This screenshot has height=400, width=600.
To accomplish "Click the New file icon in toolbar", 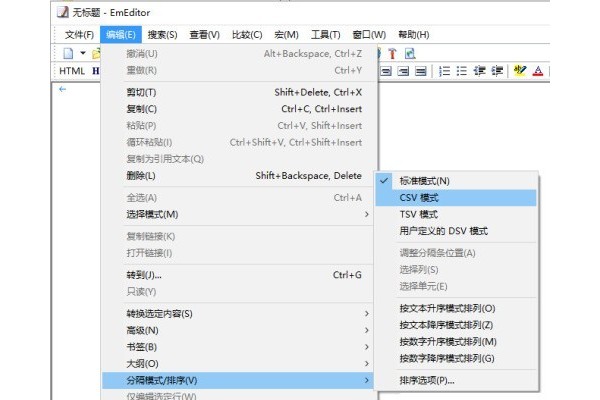I will coord(68,53).
